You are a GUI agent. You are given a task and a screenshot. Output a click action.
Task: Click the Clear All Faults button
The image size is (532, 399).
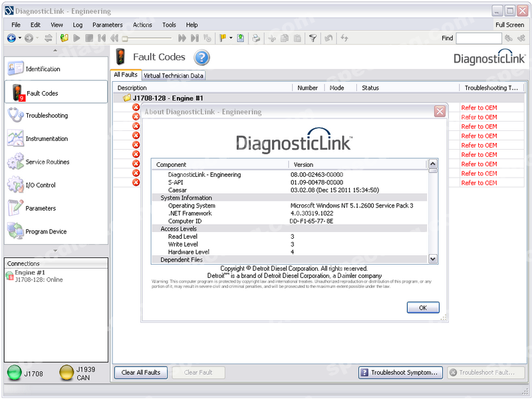(140, 372)
